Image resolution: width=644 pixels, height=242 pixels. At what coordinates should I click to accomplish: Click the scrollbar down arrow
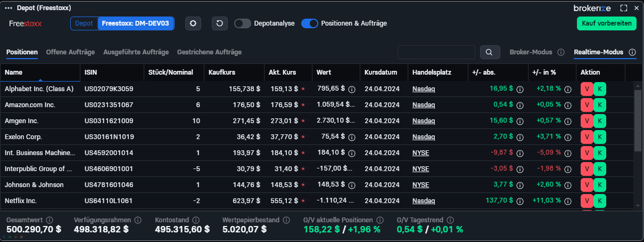click(638, 205)
